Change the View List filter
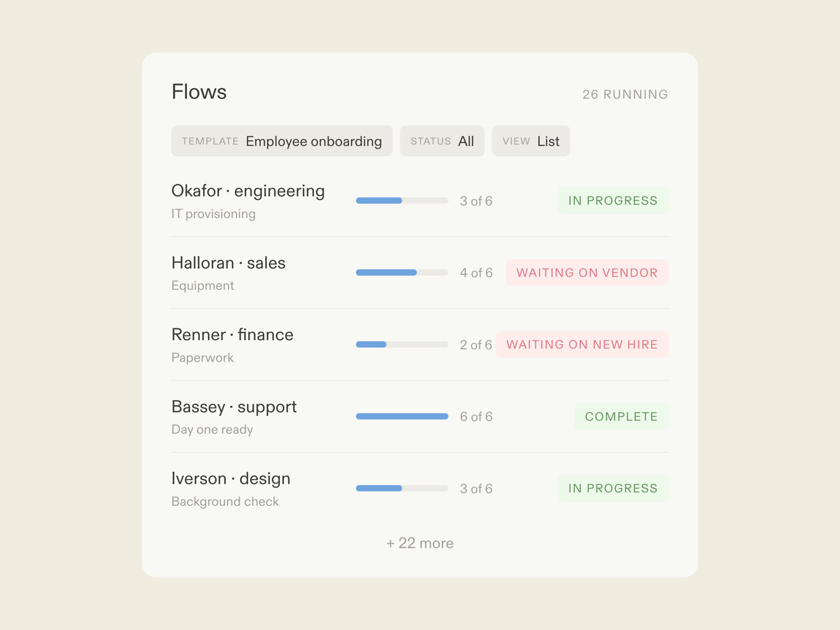The width and height of the screenshot is (840, 630). [531, 141]
